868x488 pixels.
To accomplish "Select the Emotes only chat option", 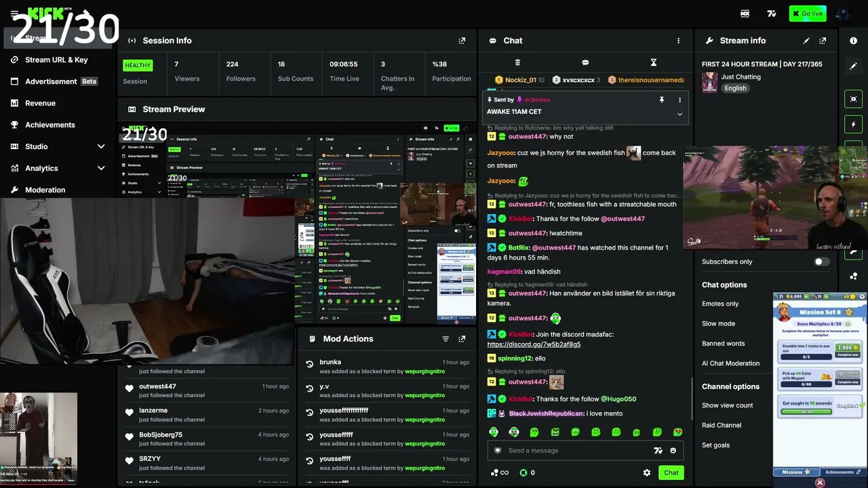I will (x=720, y=304).
